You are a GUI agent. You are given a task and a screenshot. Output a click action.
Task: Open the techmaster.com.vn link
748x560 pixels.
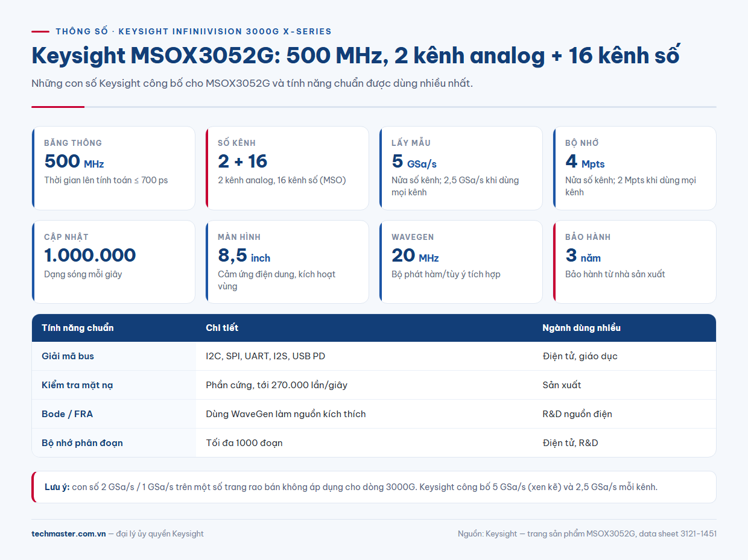coord(68,533)
